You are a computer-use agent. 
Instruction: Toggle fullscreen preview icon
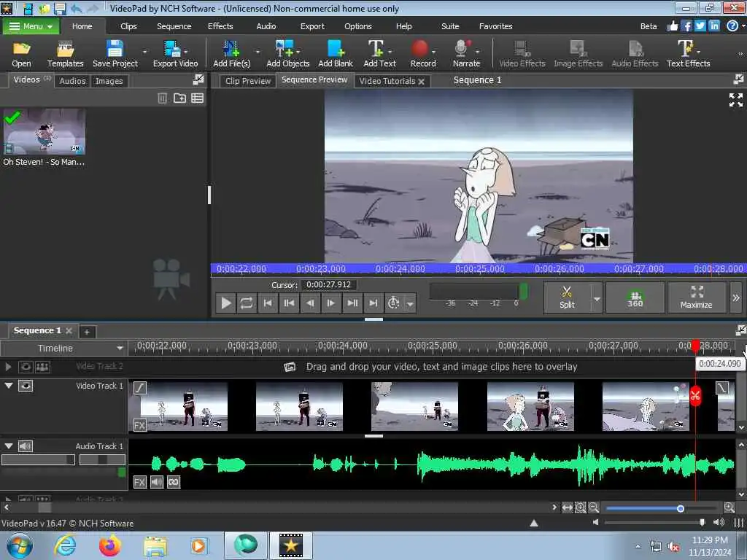(x=735, y=100)
